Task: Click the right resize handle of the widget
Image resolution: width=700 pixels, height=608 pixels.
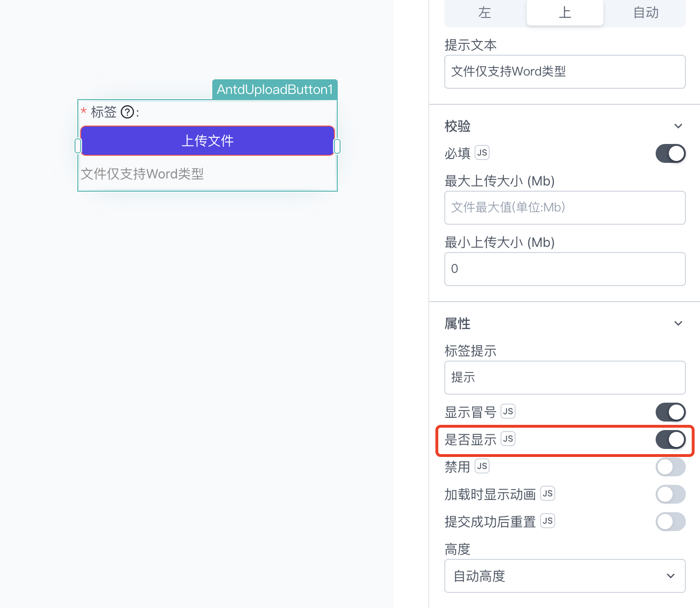Action: 337,146
